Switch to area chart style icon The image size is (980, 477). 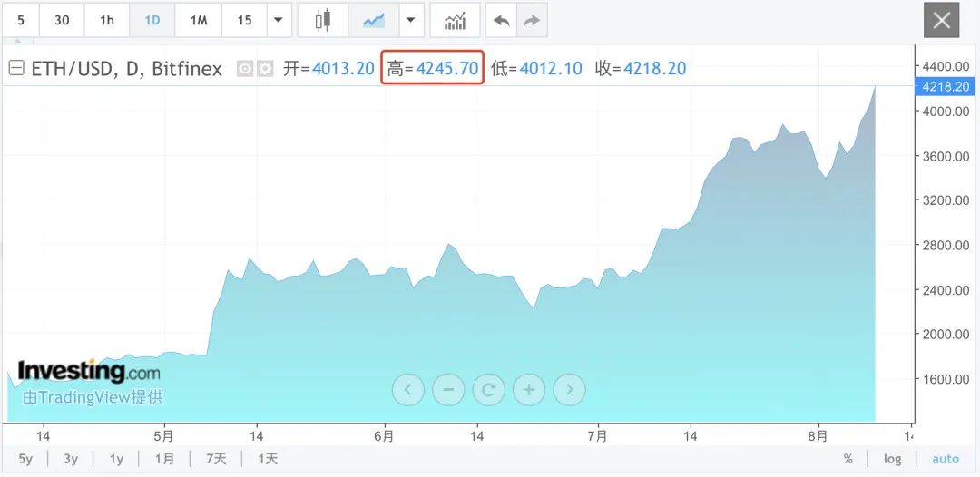click(373, 20)
